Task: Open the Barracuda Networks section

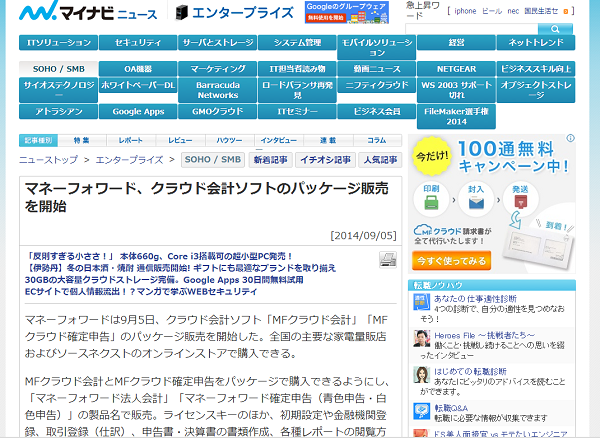Action: point(218,90)
